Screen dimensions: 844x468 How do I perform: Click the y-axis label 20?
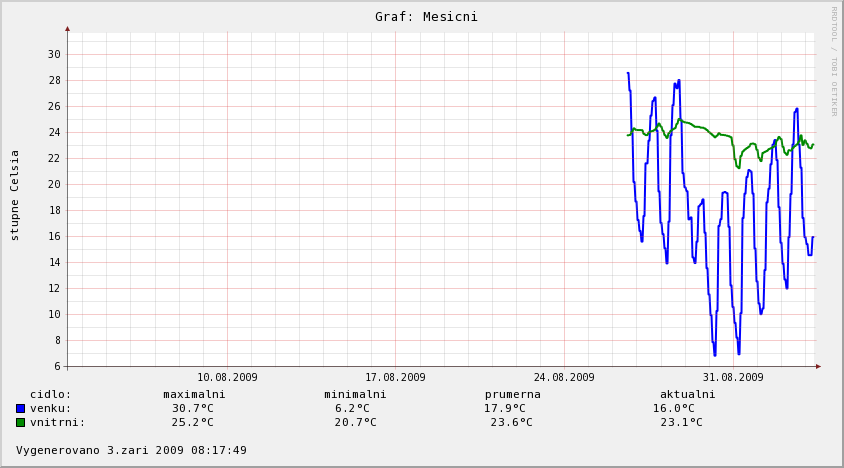[x=54, y=184]
